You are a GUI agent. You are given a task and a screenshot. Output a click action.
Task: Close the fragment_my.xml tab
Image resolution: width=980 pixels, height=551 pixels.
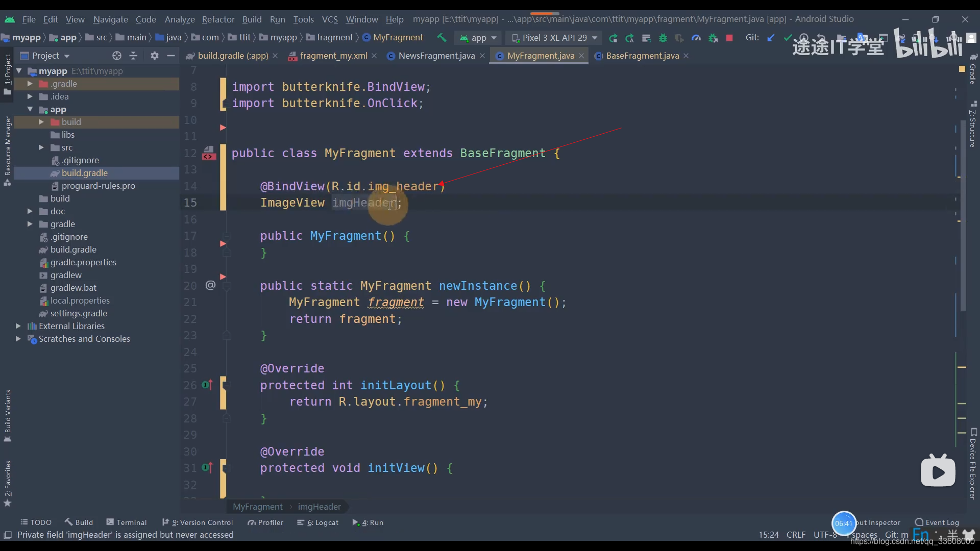tap(374, 56)
